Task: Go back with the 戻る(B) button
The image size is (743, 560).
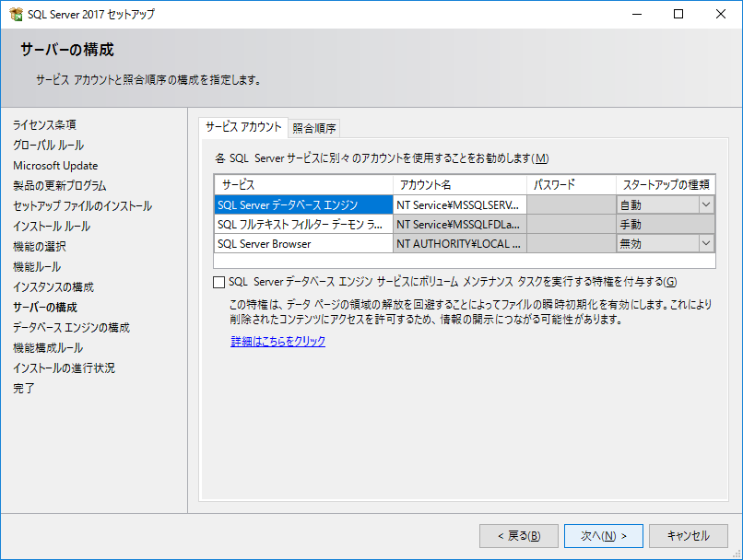Action: click(x=518, y=536)
